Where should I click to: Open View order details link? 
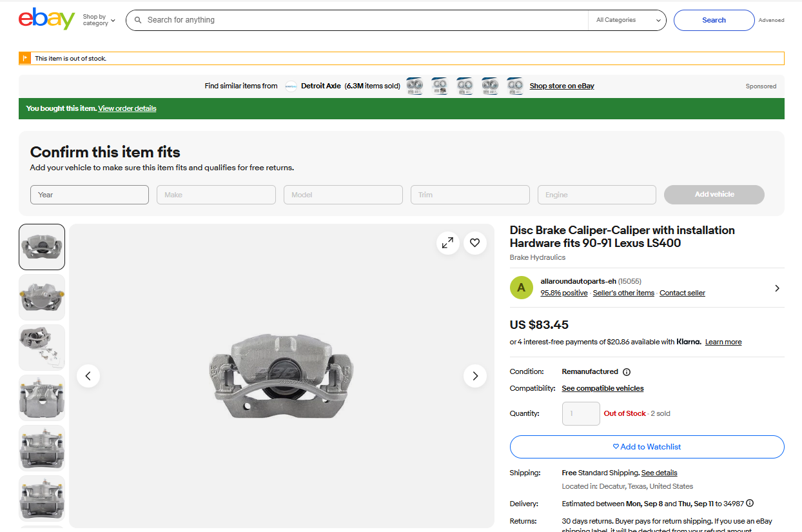tap(127, 108)
